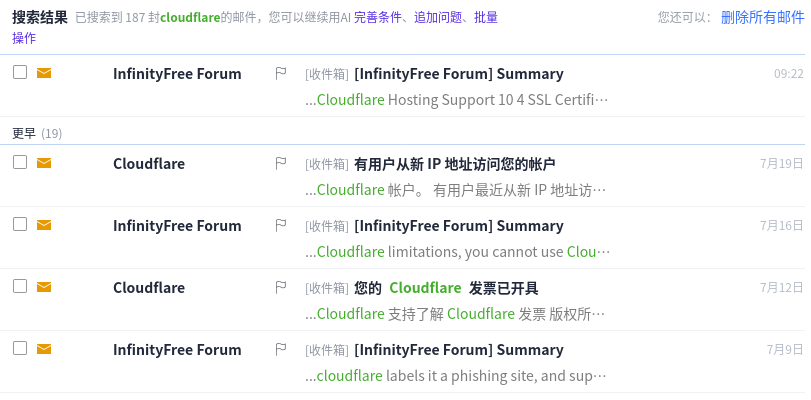Click the envelope icon of July 12 Cloudflare invoice email
The width and height of the screenshot is (811, 400).
(x=44, y=287)
